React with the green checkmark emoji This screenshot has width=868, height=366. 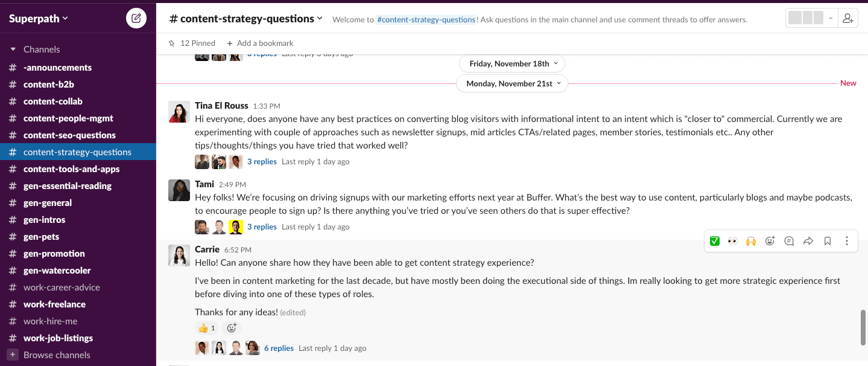coord(715,241)
